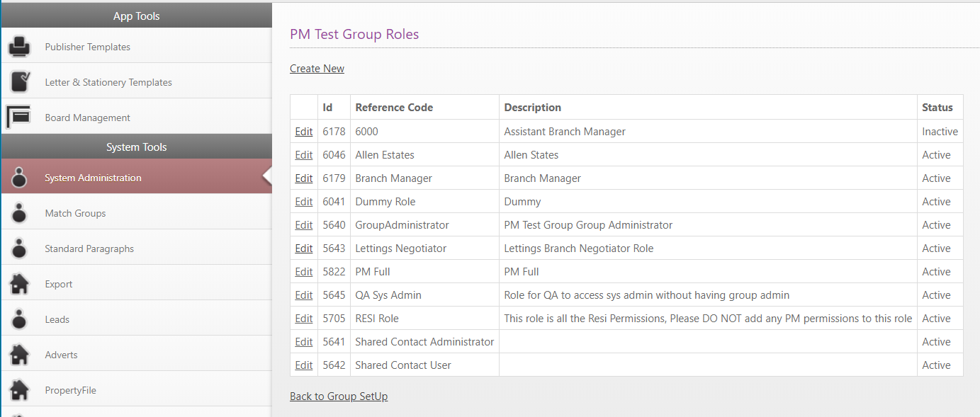Edit the Assistant Branch Manager role
Viewport: 980px width, 417px height.
click(303, 132)
